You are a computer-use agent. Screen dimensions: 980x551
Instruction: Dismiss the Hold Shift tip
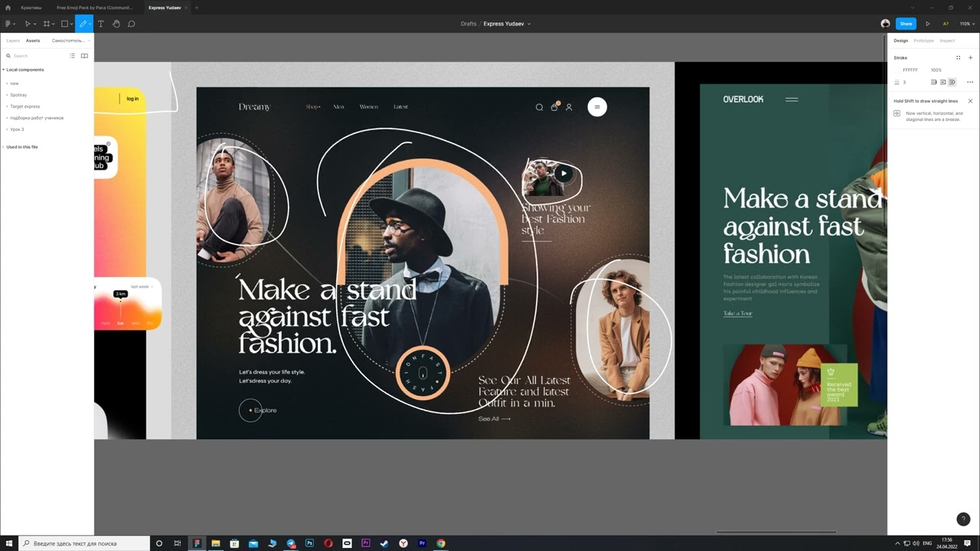(x=970, y=101)
